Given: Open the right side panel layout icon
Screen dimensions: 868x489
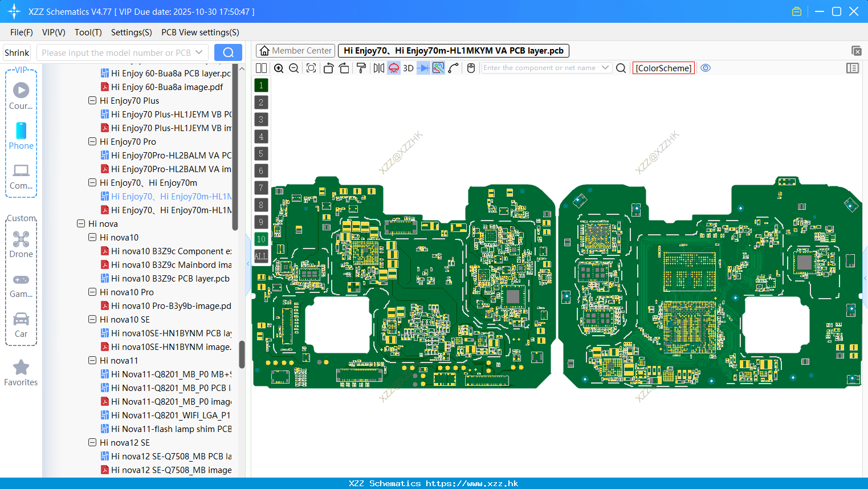Looking at the screenshot, I should [x=853, y=68].
